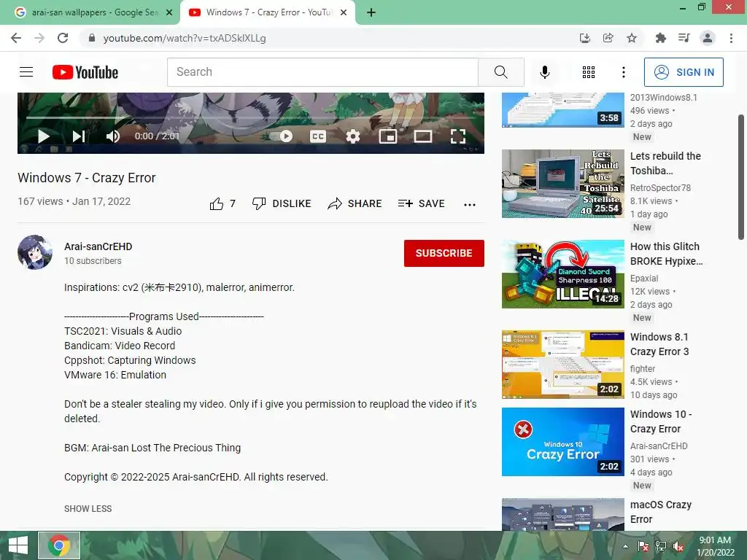Open the muted volume tray icon
The image size is (747, 560).
point(678,546)
